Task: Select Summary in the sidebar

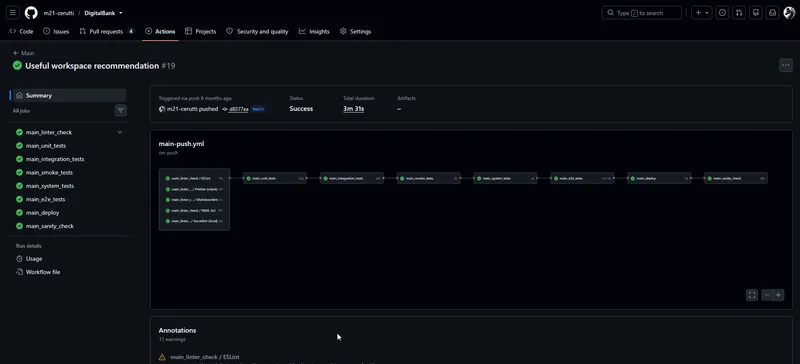Action: pos(69,95)
